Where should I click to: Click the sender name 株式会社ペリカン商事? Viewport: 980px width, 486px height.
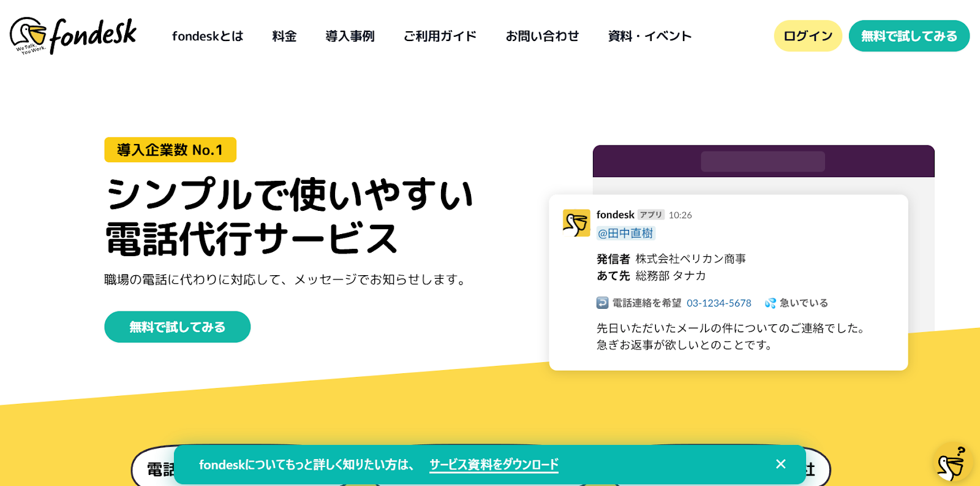pos(691,259)
